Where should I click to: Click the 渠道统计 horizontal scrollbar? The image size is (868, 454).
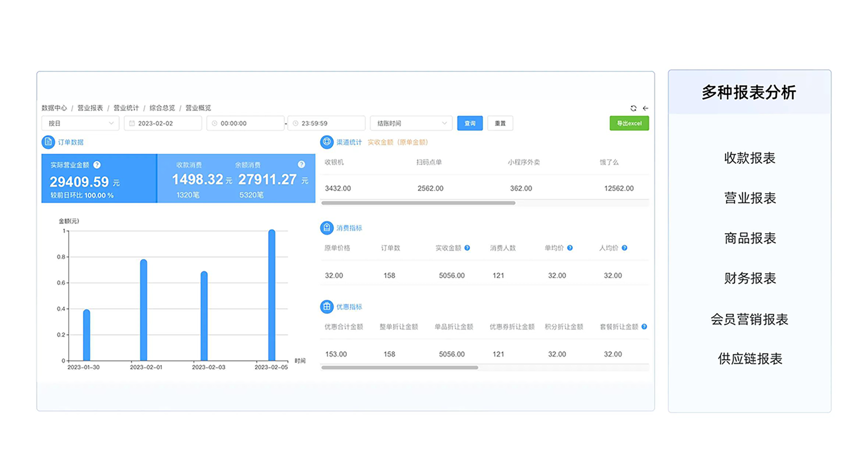coord(418,203)
